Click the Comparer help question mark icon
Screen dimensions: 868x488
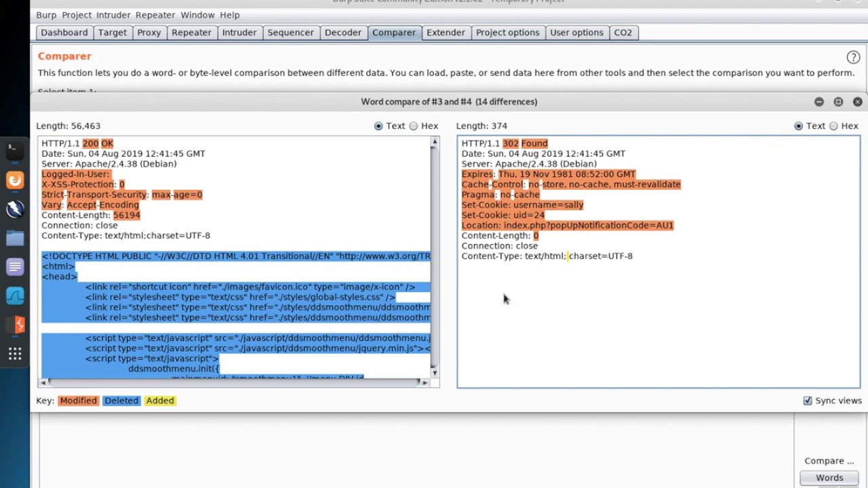click(853, 58)
